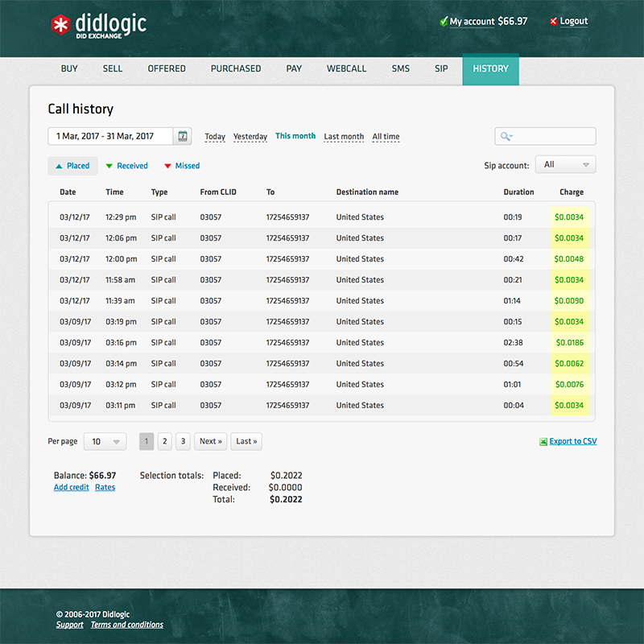Click the $0.0090 charge value
This screenshot has width=644, height=644.
point(569,301)
